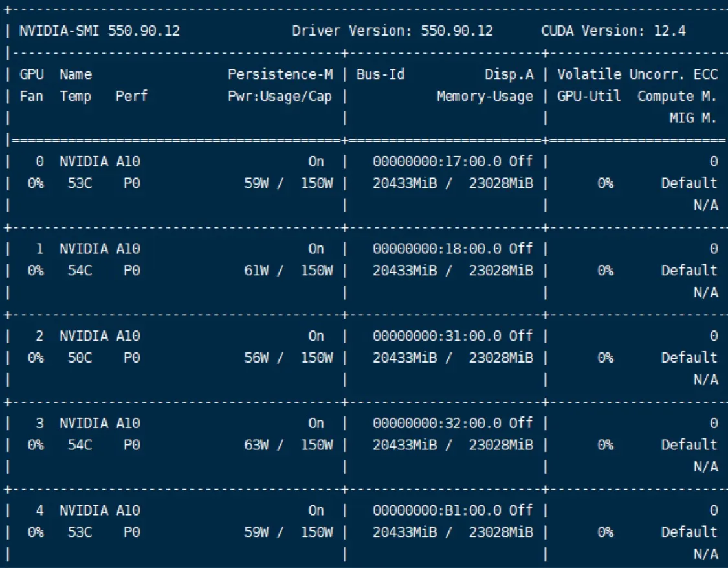Click the GPU-Util "0%" value for GPU 0
Screen dimensions: 728x568
click(606, 183)
